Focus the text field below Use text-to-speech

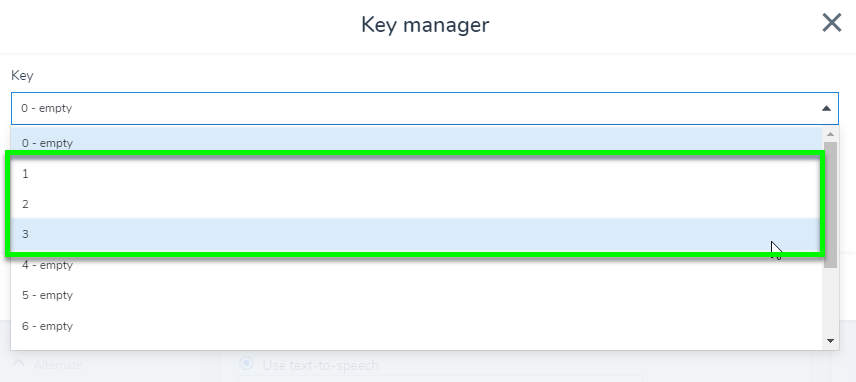coord(441,379)
